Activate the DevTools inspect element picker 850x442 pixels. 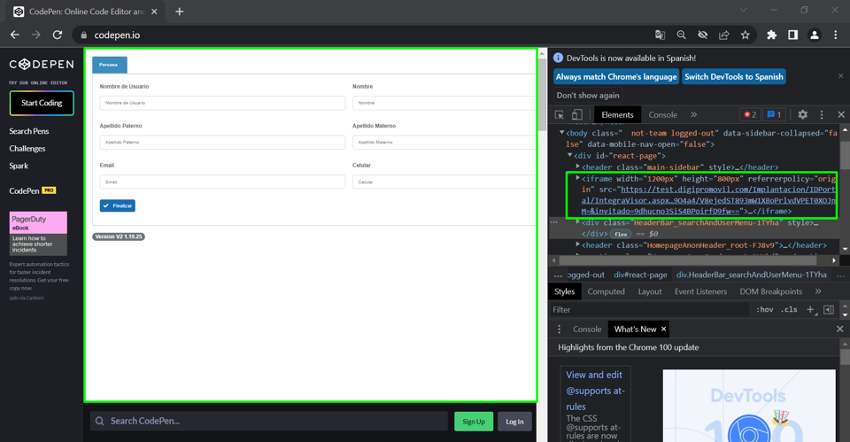pos(559,115)
